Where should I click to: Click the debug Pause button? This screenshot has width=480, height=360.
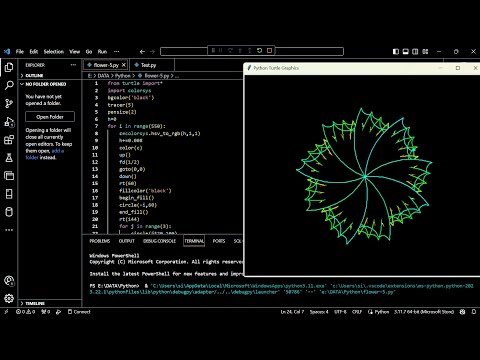tap(221, 51)
